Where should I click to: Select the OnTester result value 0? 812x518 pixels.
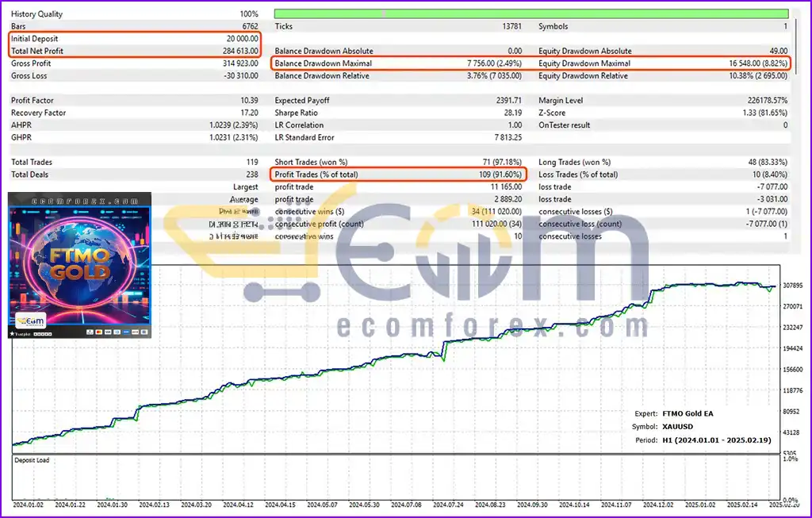(x=785, y=125)
